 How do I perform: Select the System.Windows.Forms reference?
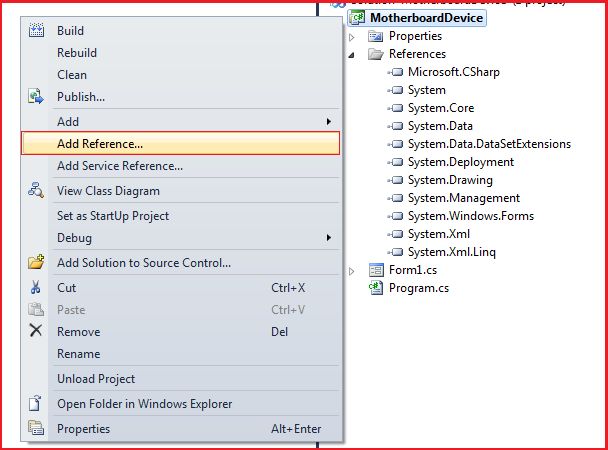tap(470, 216)
